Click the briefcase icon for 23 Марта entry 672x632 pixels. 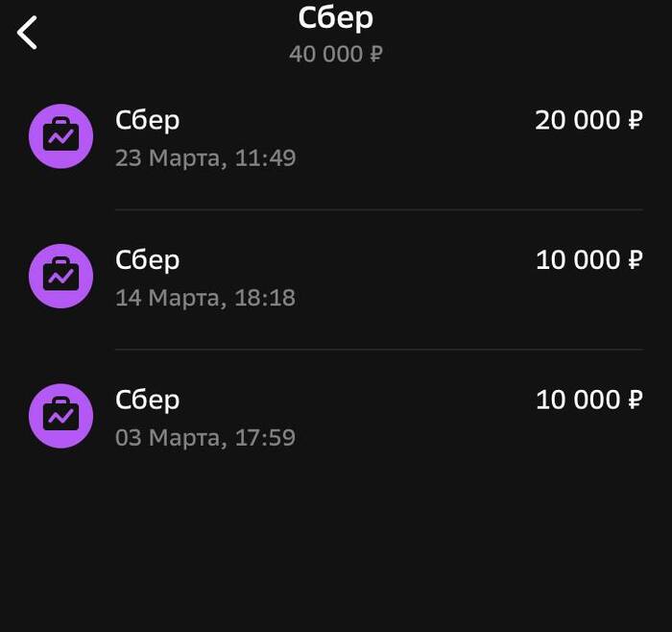pyautogui.click(x=60, y=136)
